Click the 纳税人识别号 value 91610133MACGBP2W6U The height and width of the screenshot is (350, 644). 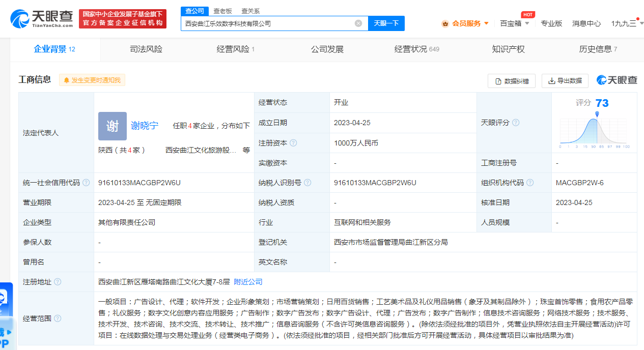(x=375, y=183)
